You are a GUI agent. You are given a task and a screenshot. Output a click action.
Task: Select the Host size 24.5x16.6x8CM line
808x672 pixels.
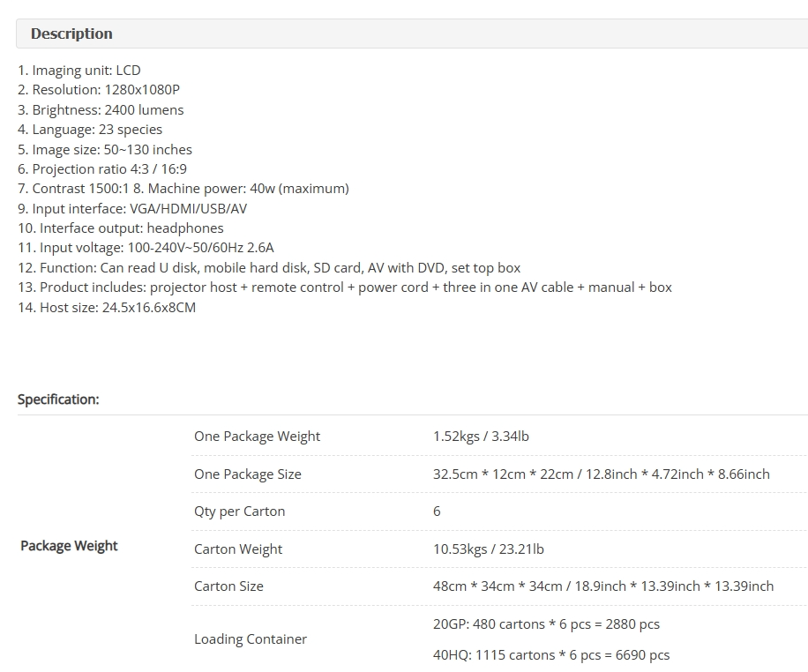point(107,308)
